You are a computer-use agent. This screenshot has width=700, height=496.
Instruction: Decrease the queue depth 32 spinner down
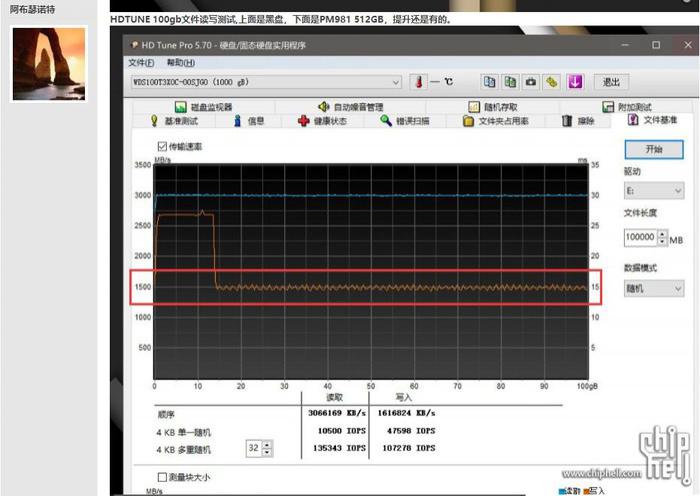click(x=267, y=452)
